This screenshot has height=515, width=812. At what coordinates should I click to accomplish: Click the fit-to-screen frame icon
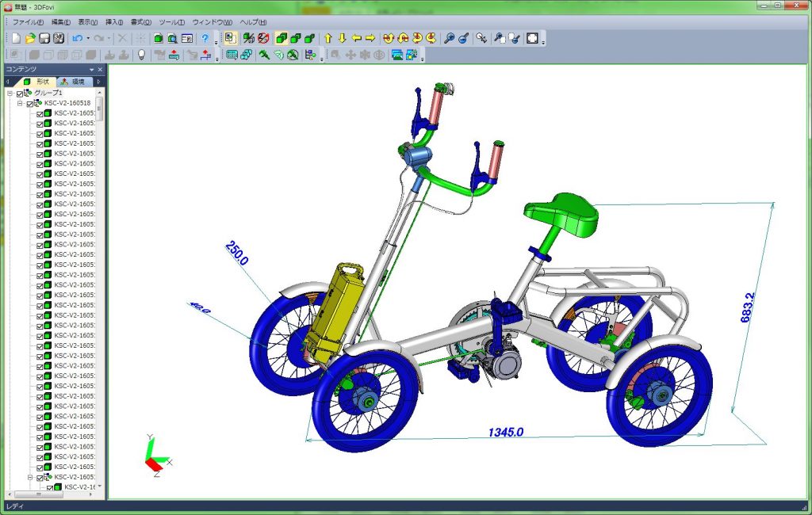tap(532, 38)
